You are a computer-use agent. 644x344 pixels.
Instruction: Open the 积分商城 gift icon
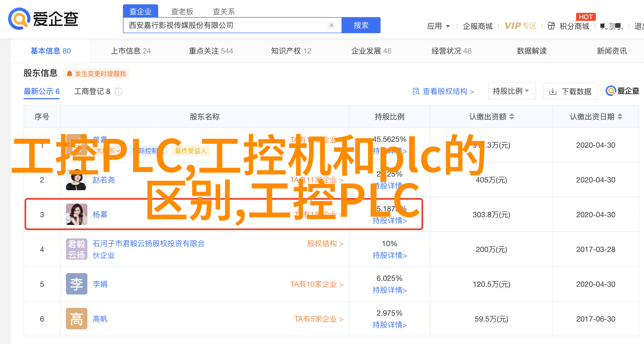coord(551,26)
